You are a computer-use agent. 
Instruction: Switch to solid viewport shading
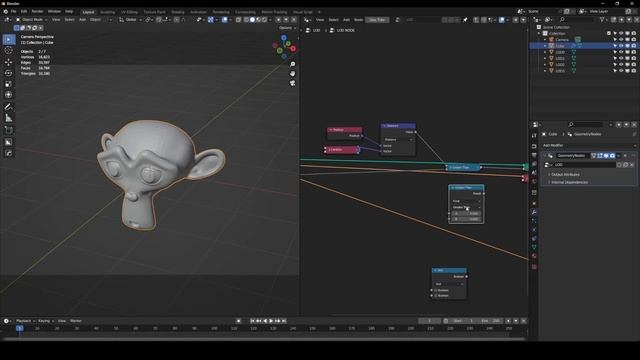252,20
